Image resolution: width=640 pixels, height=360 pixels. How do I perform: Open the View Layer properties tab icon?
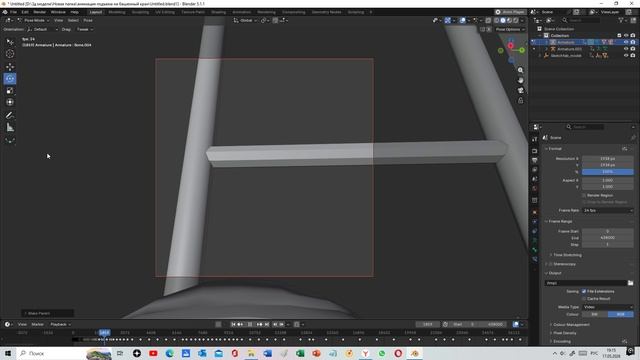click(535, 169)
